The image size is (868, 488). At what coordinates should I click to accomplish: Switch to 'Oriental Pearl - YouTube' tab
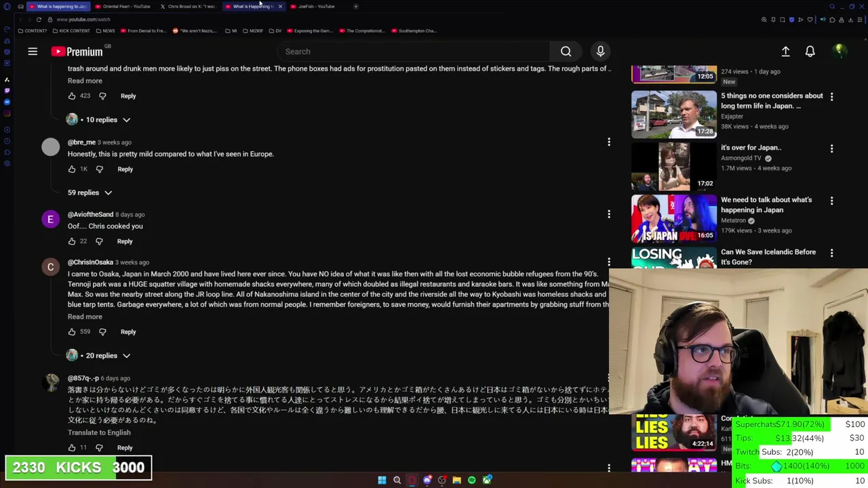pyautogui.click(x=125, y=6)
